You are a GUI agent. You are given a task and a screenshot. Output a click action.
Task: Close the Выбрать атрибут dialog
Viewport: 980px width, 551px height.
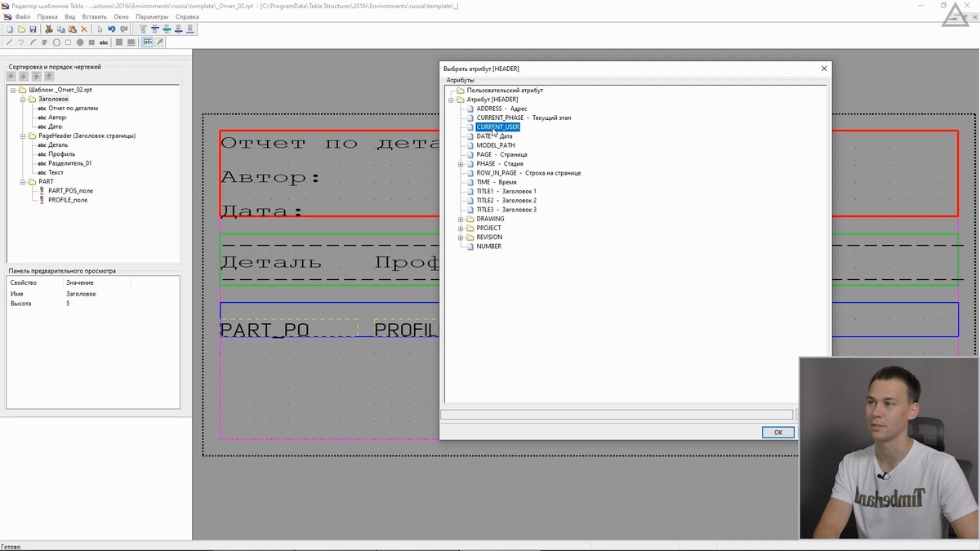[824, 69]
